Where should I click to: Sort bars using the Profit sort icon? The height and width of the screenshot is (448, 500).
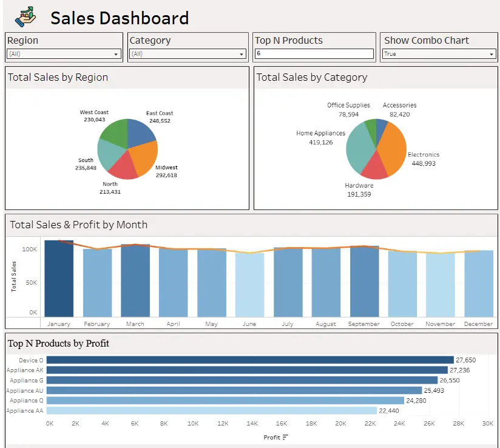pyautogui.click(x=286, y=436)
